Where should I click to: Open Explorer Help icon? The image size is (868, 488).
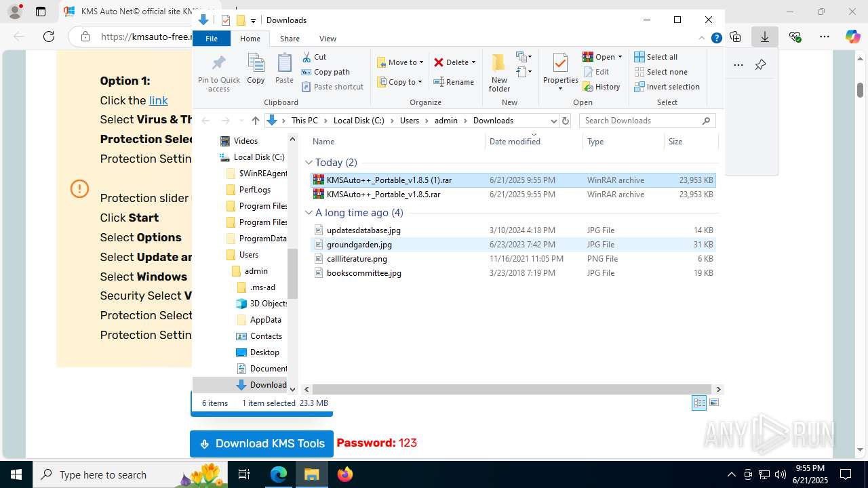coord(716,39)
